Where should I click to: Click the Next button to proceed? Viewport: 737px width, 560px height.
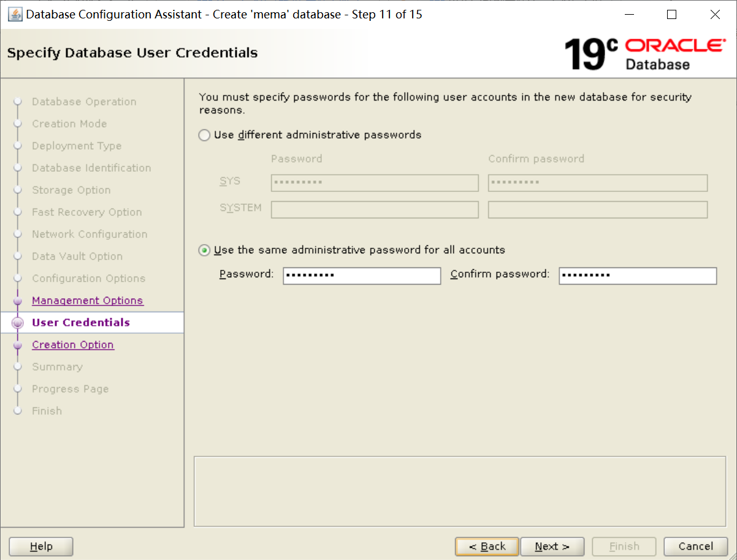pyautogui.click(x=552, y=546)
